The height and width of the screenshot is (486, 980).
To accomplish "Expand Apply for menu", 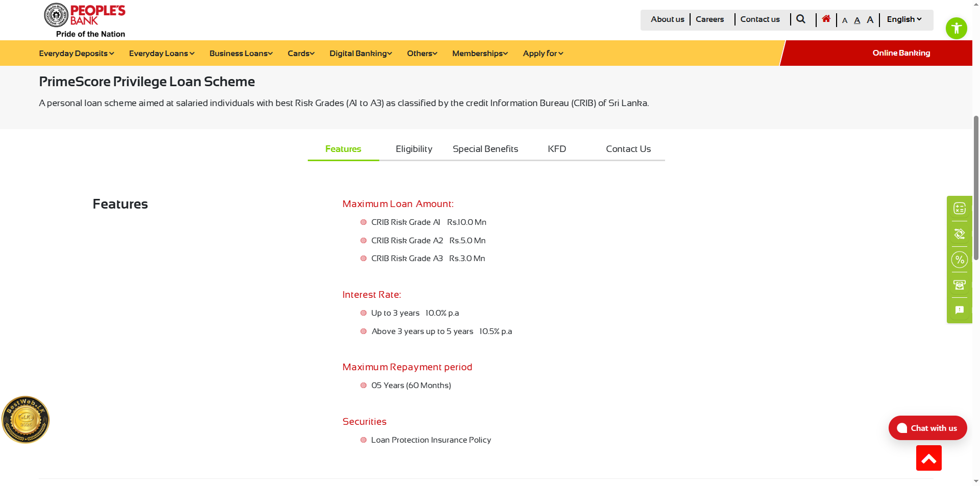I will (x=543, y=54).
